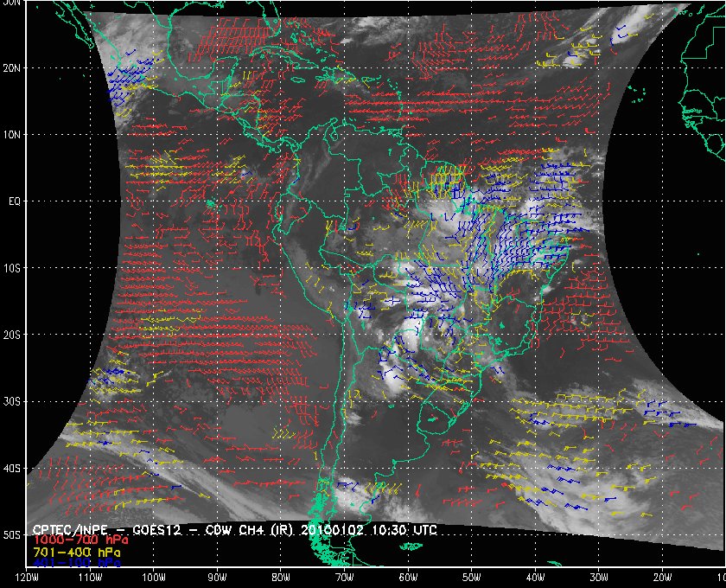Click the 20W longitude label
This screenshot has height=588, width=726.
point(663,578)
